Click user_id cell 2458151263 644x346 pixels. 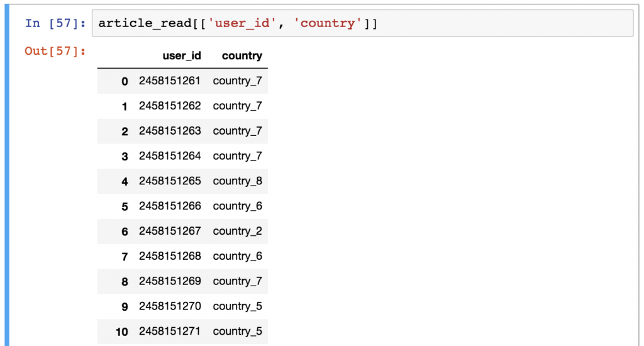[170, 131]
